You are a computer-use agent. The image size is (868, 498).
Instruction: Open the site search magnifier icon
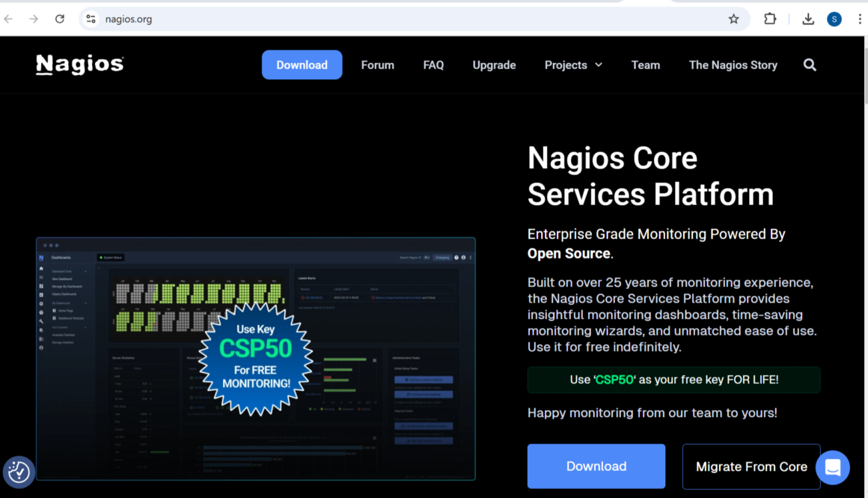pyautogui.click(x=810, y=65)
